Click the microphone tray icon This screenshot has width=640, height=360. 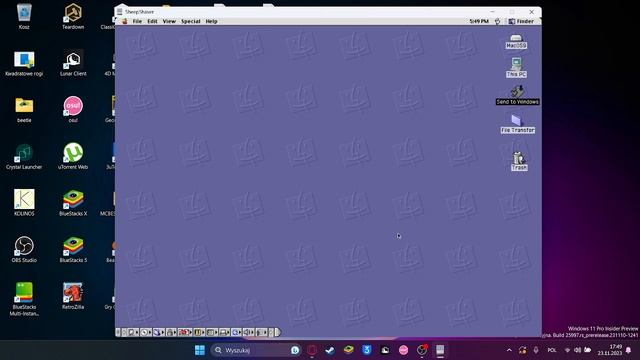pos(536,350)
